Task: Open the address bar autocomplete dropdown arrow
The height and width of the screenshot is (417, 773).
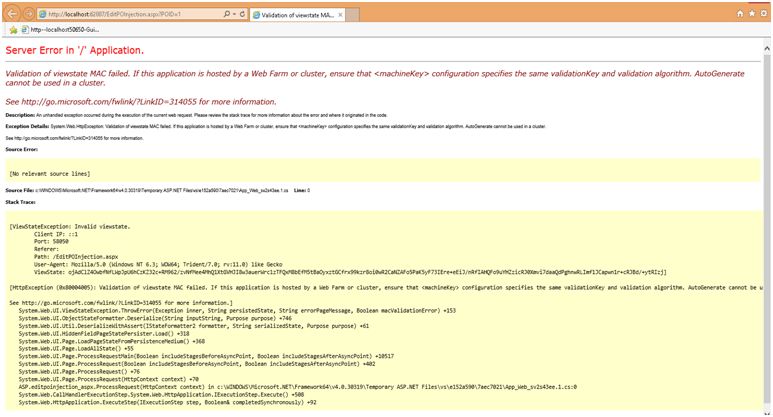Action: (234, 14)
